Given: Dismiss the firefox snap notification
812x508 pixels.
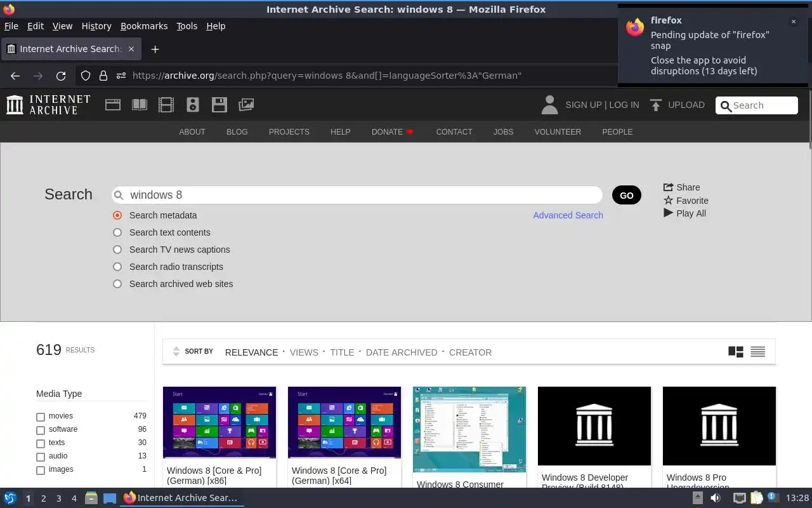Looking at the screenshot, I should (x=793, y=22).
